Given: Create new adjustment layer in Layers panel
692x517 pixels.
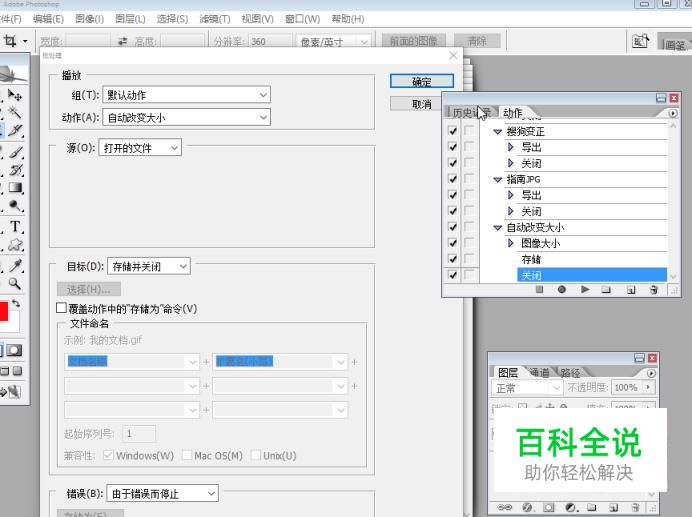Looking at the screenshot, I should [571, 507].
